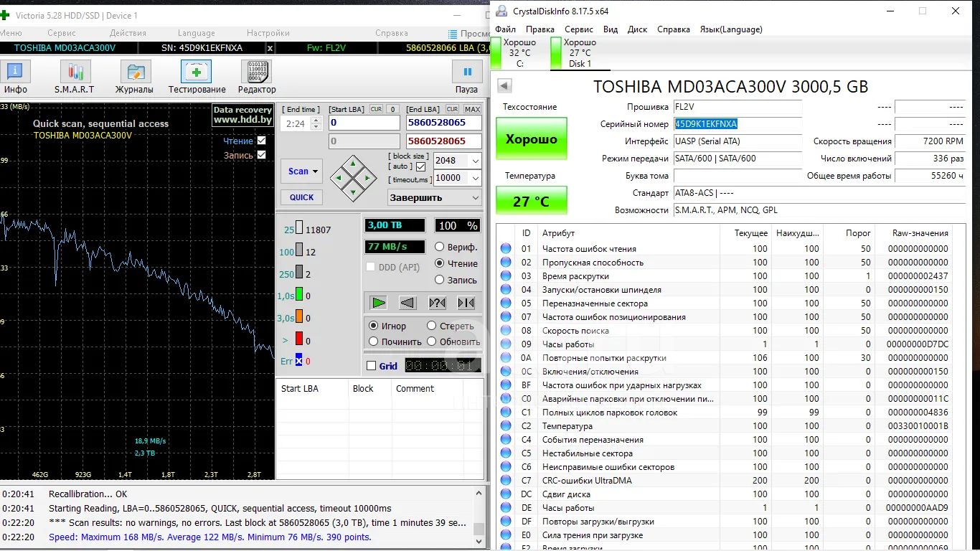Click the down arrow of navigation diamond
This screenshot has height=551, width=980.
pyautogui.click(x=354, y=191)
